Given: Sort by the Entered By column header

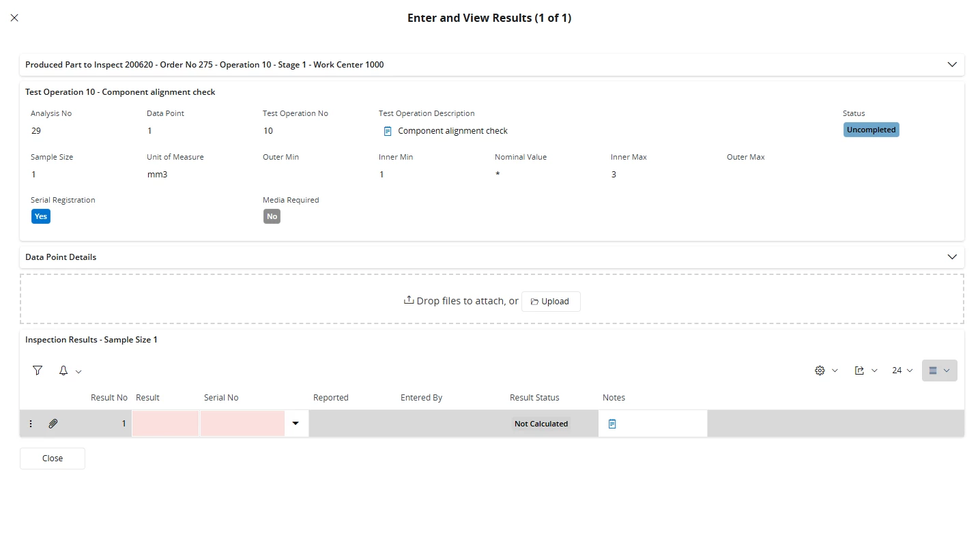Looking at the screenshot, I should [422, 398].
